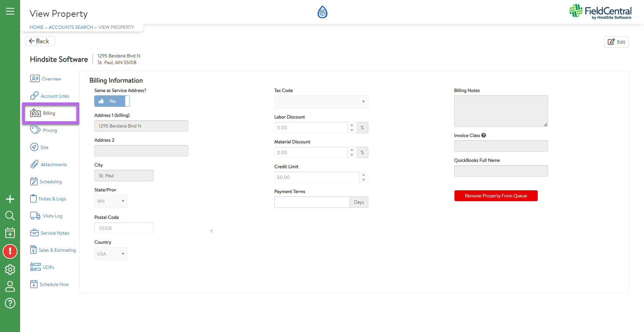Open the State/Prov dropdown

point(111,201)
